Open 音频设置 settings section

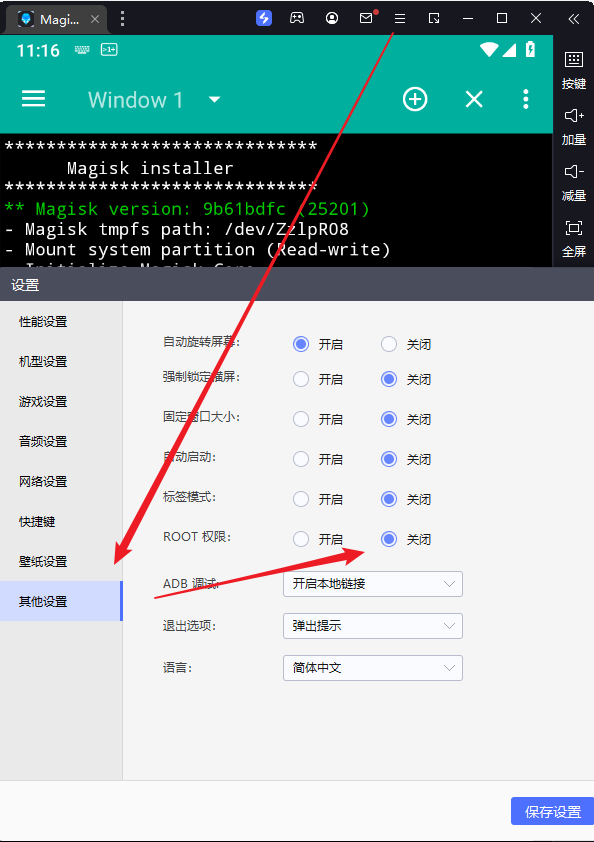(43, 441)
